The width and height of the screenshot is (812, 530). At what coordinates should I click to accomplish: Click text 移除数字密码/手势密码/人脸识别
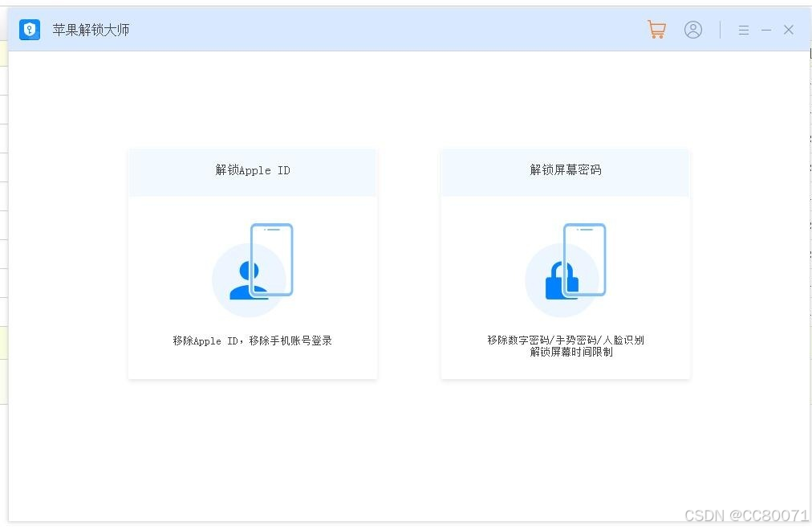point(566,340)
